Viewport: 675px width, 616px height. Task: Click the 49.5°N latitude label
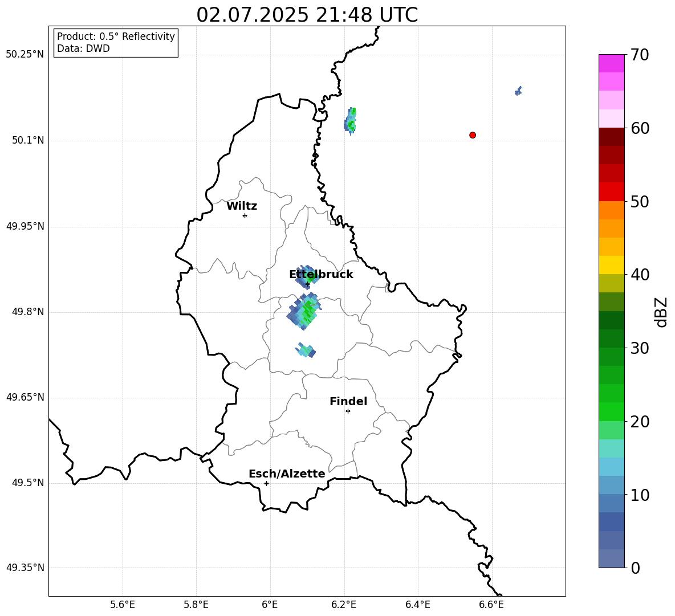(x=28, y=483)
